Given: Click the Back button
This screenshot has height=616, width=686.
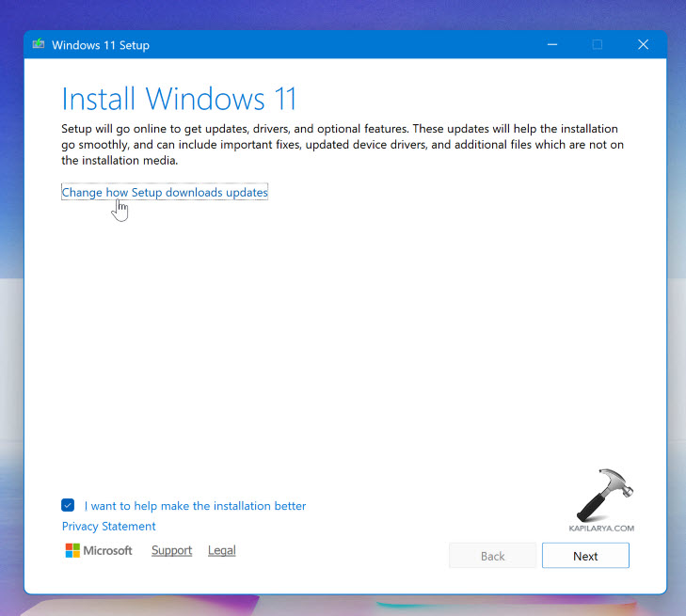Looking at the screenshot, I should (x=493, y=556).
